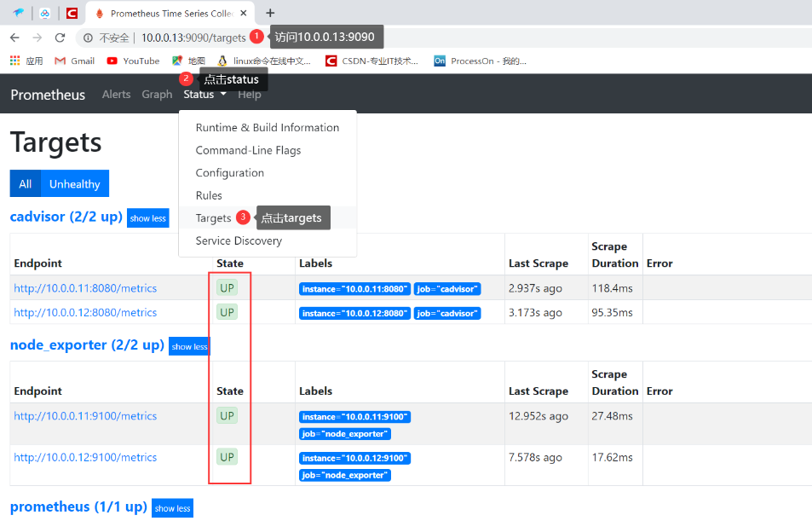Image resolution: width=812 pixels, height=521 pixels.
Task: Go back with browser back arrow
Action: click(14, 38)
